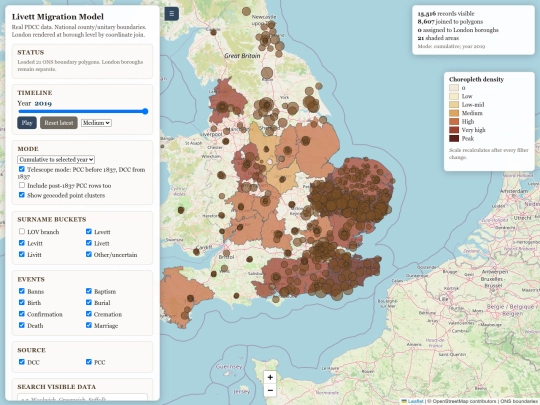This screenshot has width=540, height=405.
Task: Click the Reset latest button
Action: pos(59,123)
